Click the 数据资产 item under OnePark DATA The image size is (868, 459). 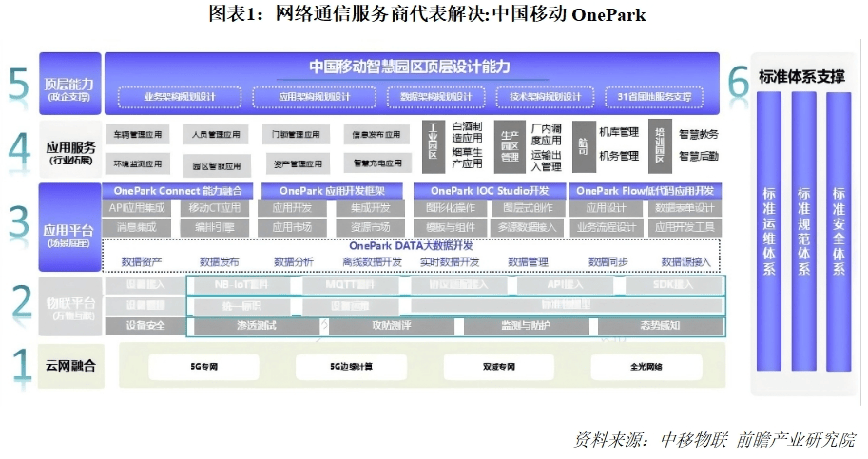coord(141,261)
